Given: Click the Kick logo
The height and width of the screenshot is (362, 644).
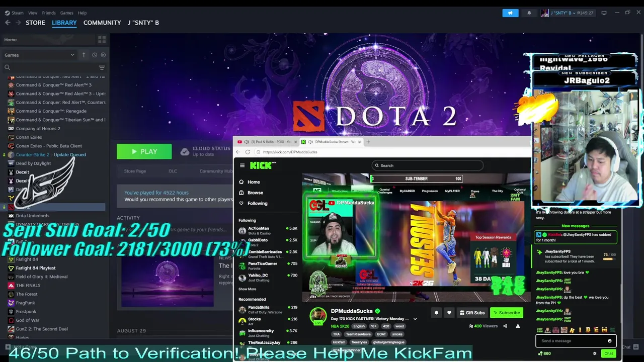Looking at the screenshot, I should (x=263, y=165).
